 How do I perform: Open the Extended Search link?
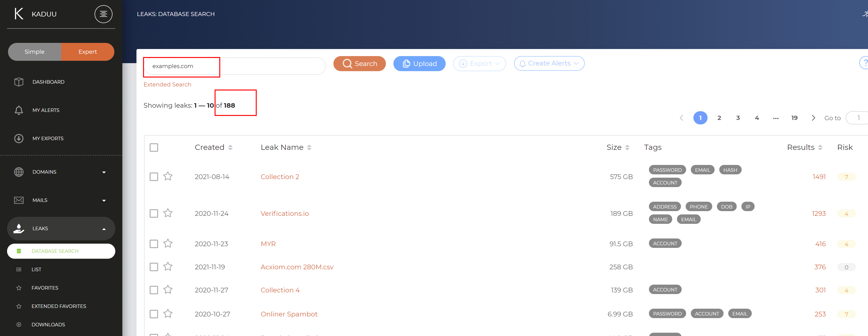pos(167,84)
